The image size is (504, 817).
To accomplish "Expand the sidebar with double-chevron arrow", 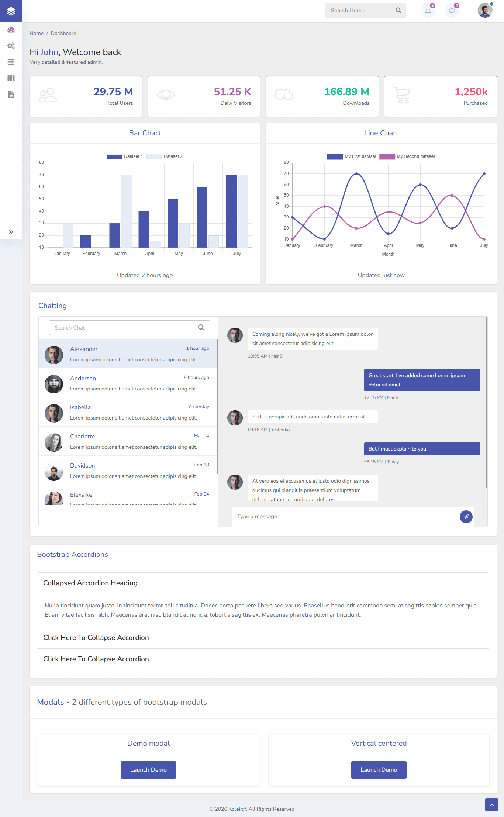I will pyautogui.click(x=11, y=232).
